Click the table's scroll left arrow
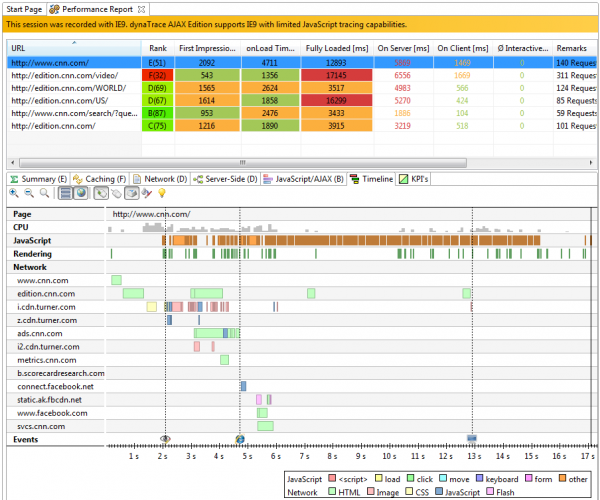 pyautogui.click(x=13, y=163)
